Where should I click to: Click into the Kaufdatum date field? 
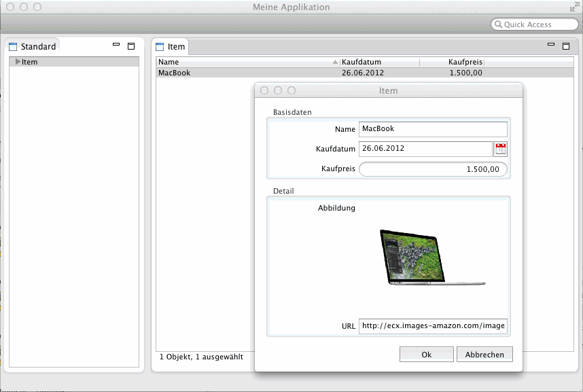(425, 149)
